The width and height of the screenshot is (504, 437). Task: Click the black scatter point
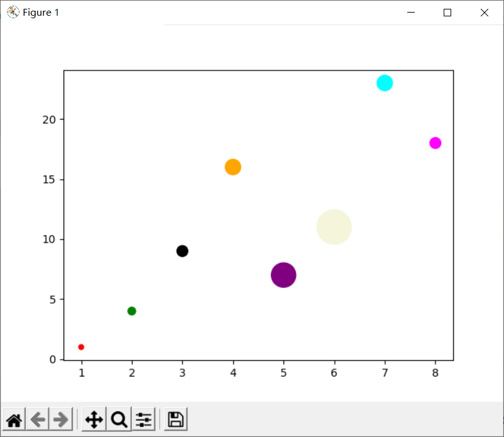[x=182, y=251]
